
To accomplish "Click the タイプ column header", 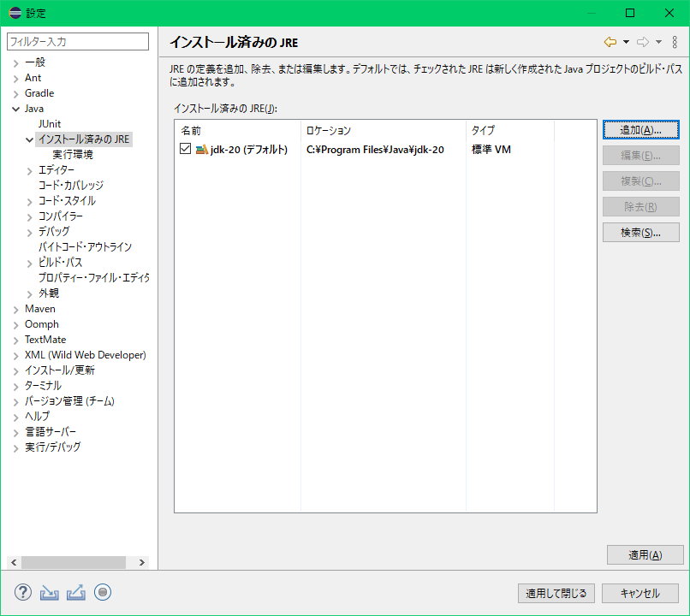I will (x=510, y=131).
